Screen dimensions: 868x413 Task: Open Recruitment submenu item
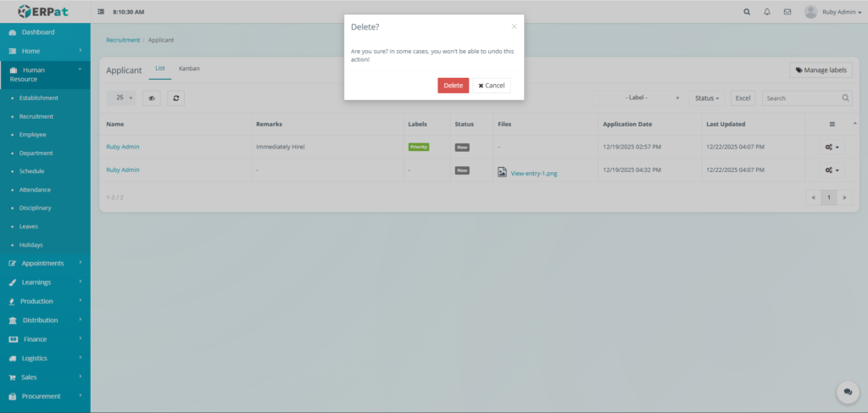coord(36,116)
